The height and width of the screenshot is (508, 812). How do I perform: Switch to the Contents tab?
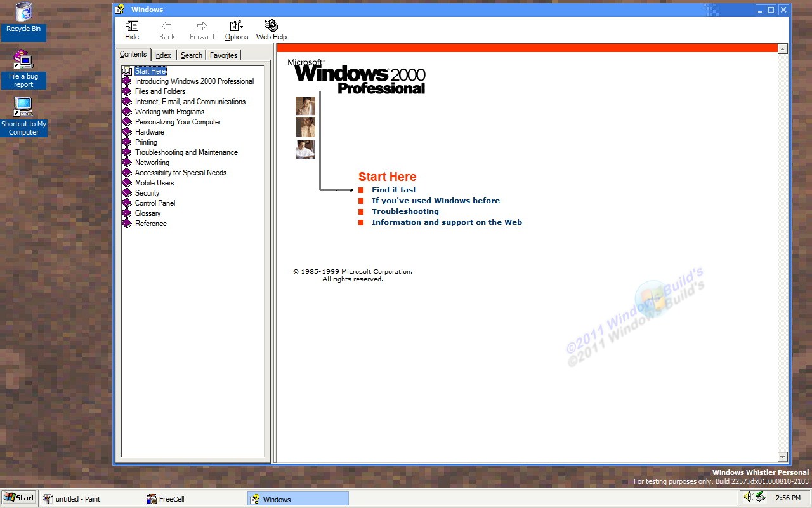pyautogui.click(x=133, y=55)
